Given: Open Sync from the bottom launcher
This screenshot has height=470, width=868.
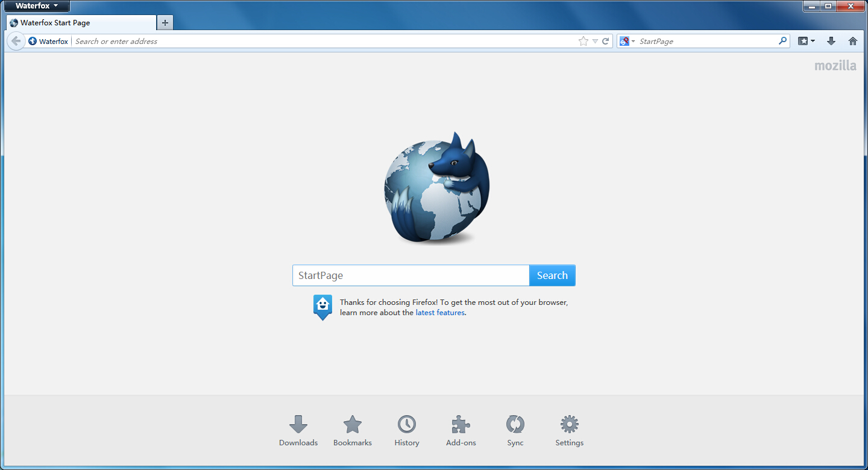Looking at the screenshot, I should 515,431.
